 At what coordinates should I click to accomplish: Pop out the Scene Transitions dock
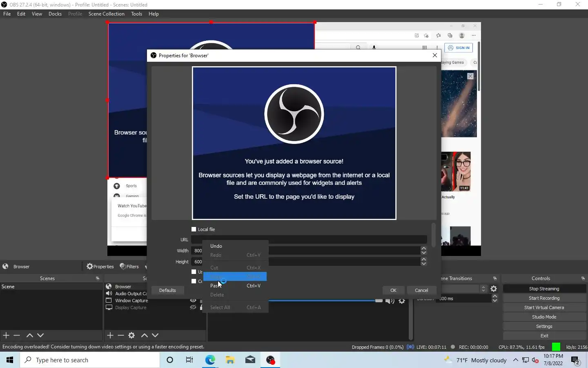(495, 278)
